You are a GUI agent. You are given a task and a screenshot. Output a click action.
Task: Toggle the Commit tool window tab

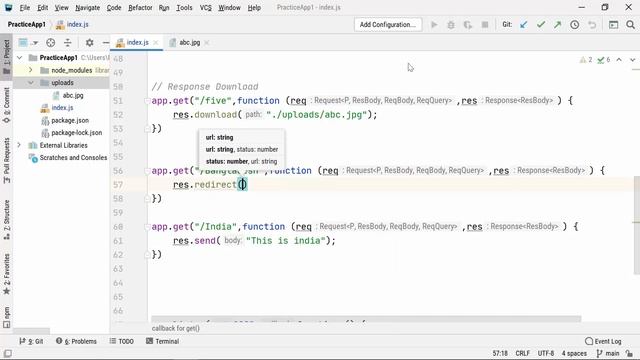pos(7,105)
